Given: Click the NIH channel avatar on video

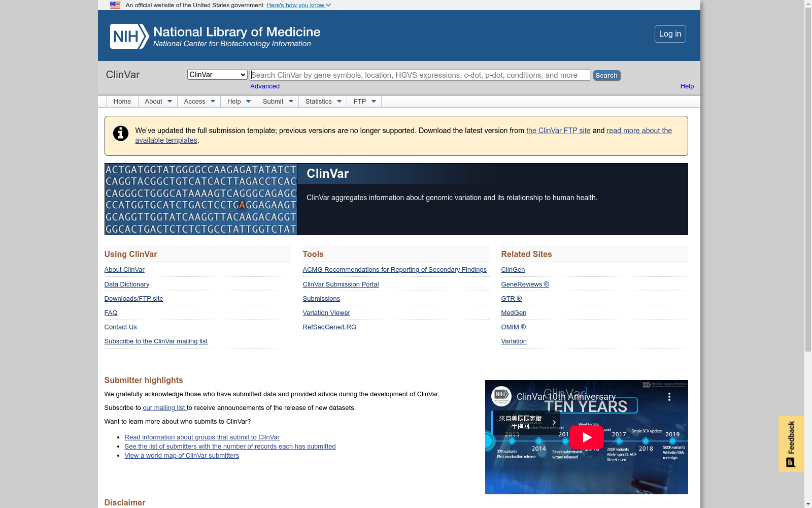Looking at the screenshot, I should click(x=501, y=396).
